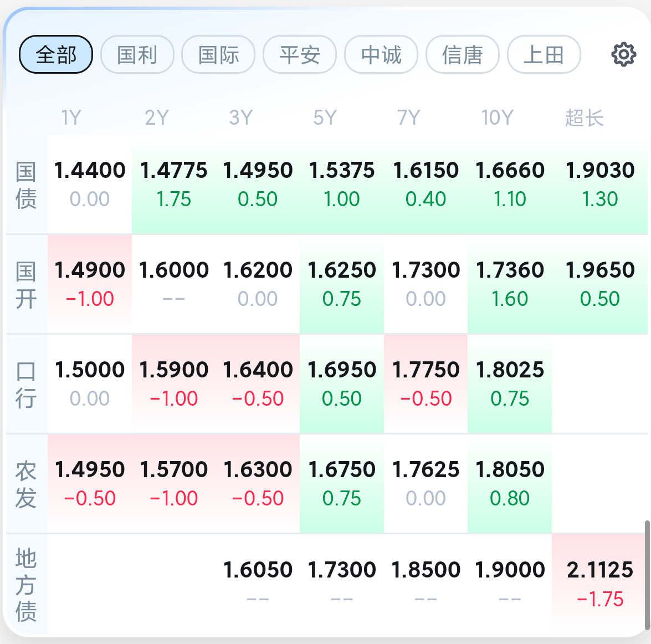Viewport: 651px width, 644px height.
Task: Select the 全部 filter tab
Action: 55,54
